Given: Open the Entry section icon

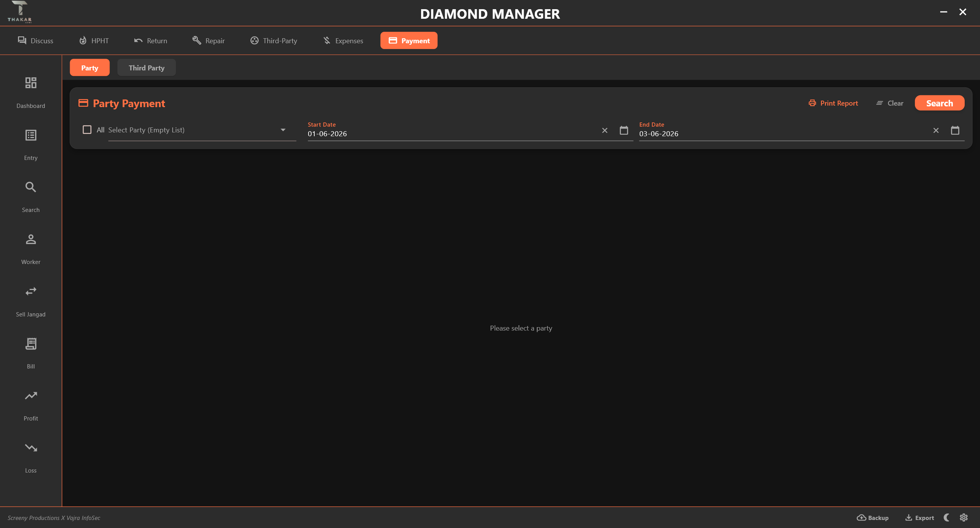Looking at the screenshot, I should (x=31, y=135).
